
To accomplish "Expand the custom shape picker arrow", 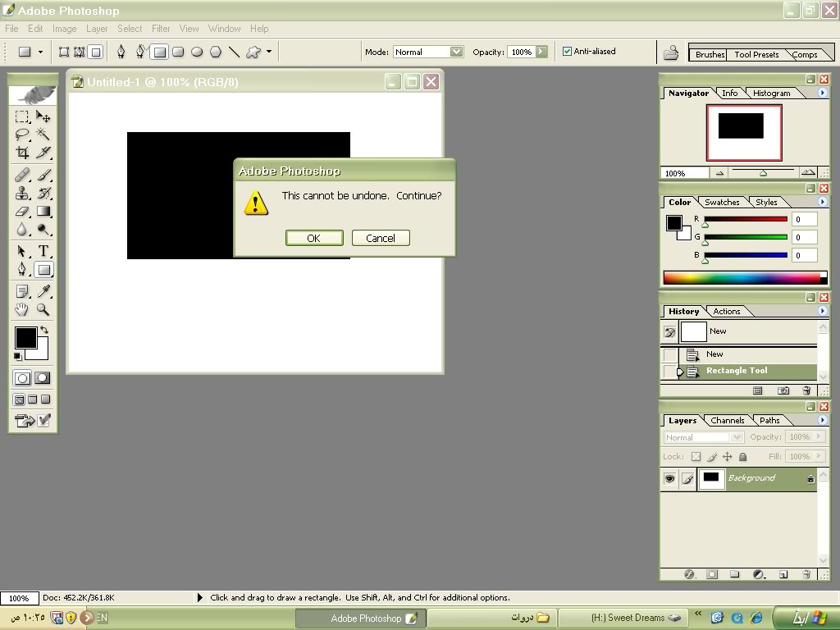I will [268, 52].
